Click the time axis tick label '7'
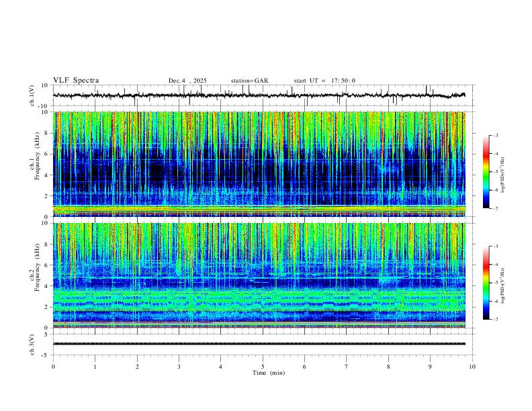This screenshot has width=532, height=411. click(347, 367)
